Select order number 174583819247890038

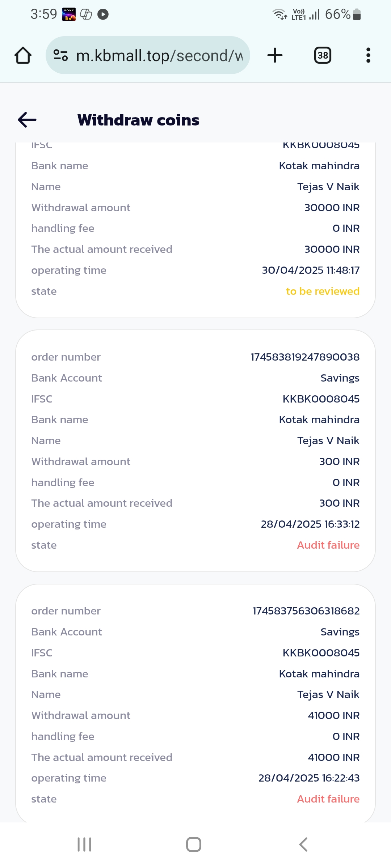coord(305,357)
